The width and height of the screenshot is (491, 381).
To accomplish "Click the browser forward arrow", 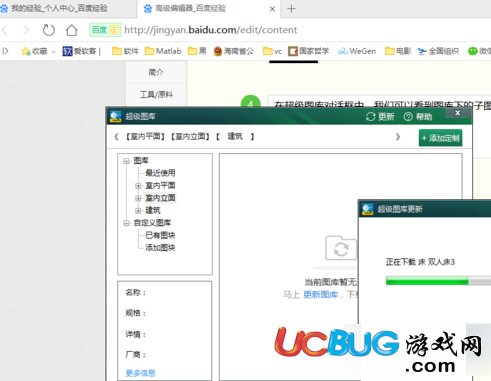I will click(26, 30).
